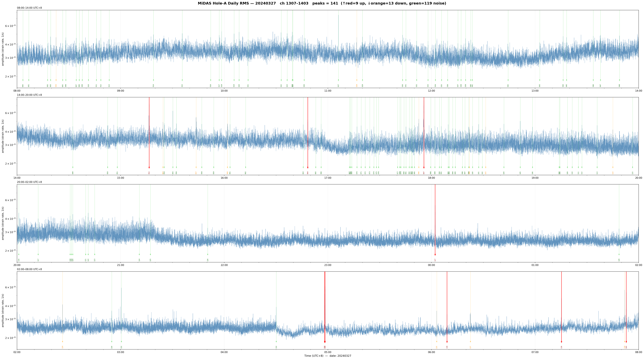The image size is (644, 359).
Task: Select the "08:00–14:00 UTC+8" subplot title
Action: click(29, 8)
